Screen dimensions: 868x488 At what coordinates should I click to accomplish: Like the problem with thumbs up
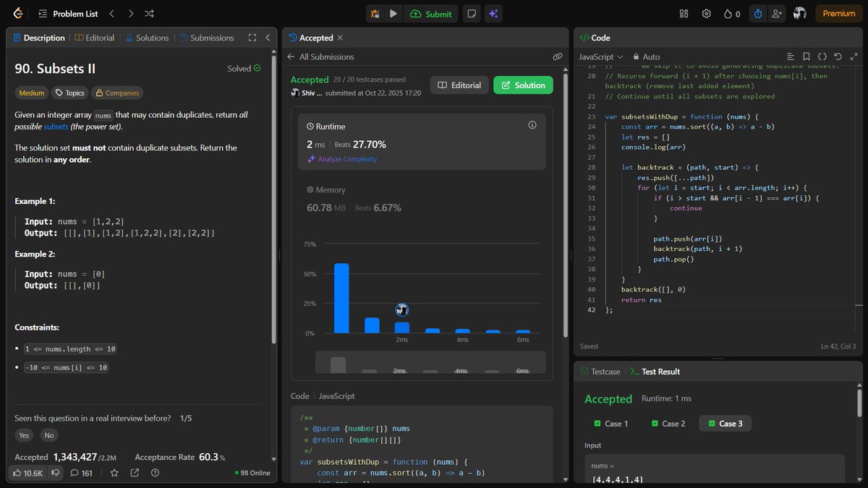pyautogui.click(x=27, y=473)
